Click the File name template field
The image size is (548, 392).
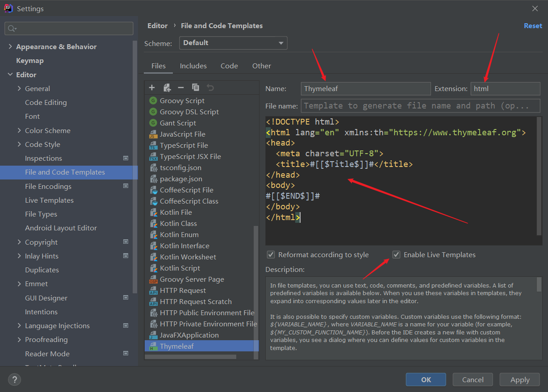(x=421, y=106)
